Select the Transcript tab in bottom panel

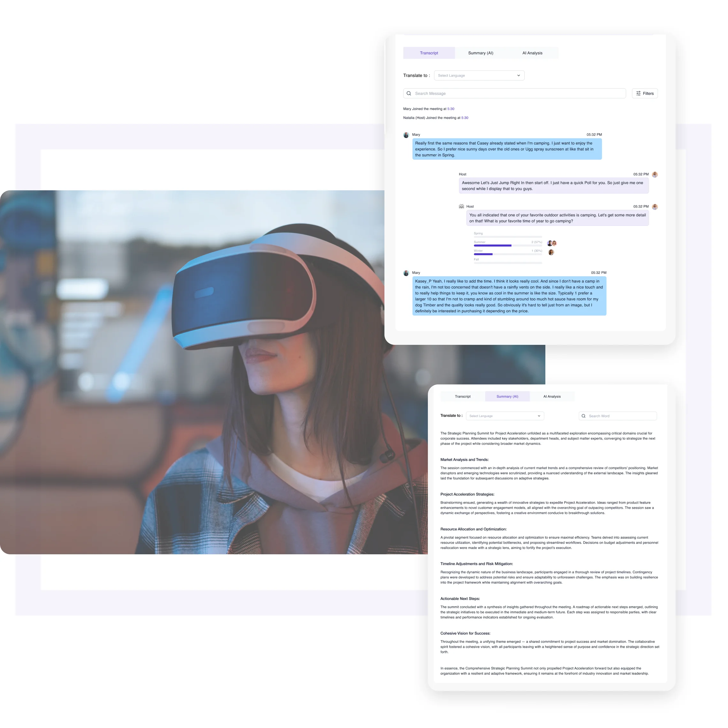[463, 396]
